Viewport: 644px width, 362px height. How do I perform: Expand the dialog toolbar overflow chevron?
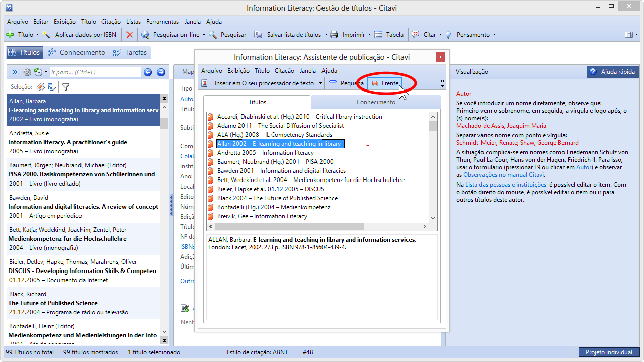[x=443, y=82]
